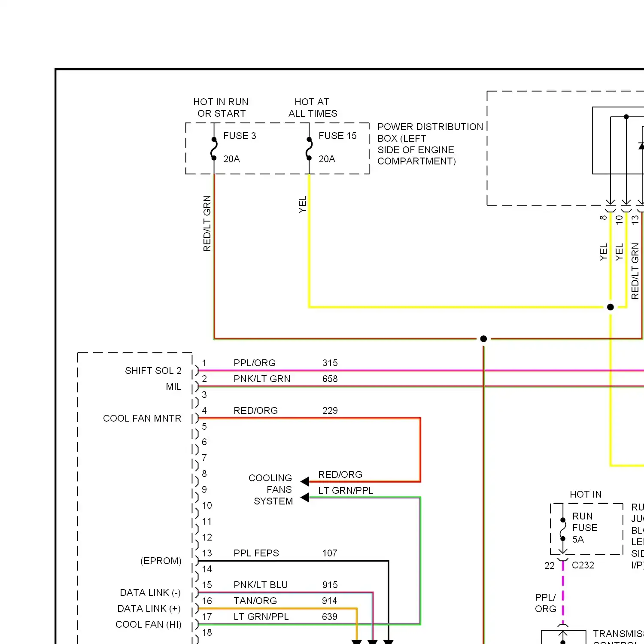Viewport: 644px width, 644px height.
Task: Click the SHIFT SOL 2 label
Action: coord(153,371)
